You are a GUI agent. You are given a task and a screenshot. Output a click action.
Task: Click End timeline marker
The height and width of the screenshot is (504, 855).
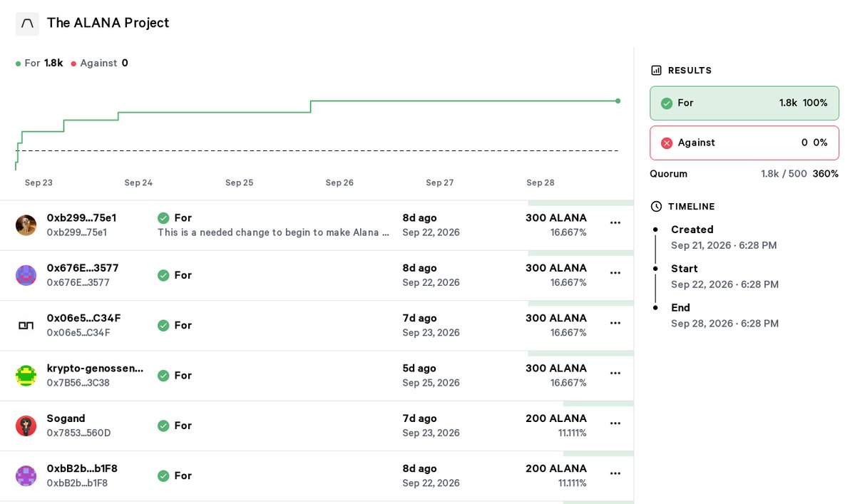point(655,308)
